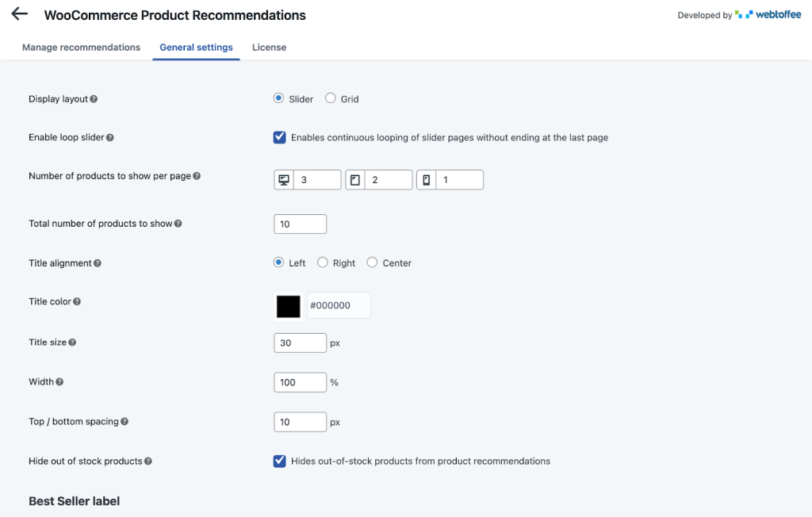Edit mobile products per page field
Screen dimensions: 812x517
pyautogui.click(x=460, y=180)
